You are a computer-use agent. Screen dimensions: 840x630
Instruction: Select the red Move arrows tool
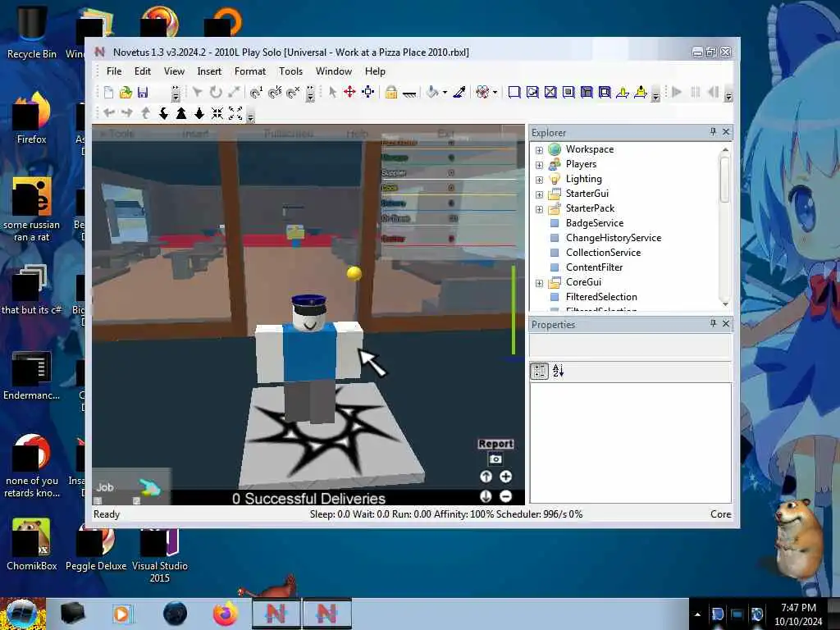pyautogui.click(x=349, y=92)
